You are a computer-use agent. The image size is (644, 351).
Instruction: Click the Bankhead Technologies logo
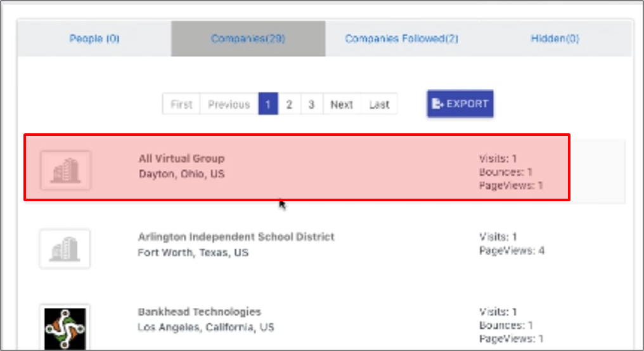point(65,328)
